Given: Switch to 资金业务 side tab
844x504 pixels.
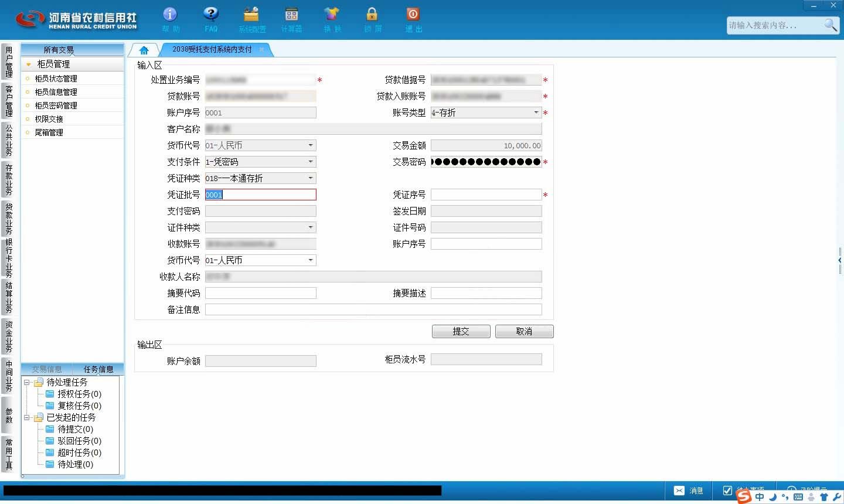Looking at the screenshot, I should click(x=8, y=336).
